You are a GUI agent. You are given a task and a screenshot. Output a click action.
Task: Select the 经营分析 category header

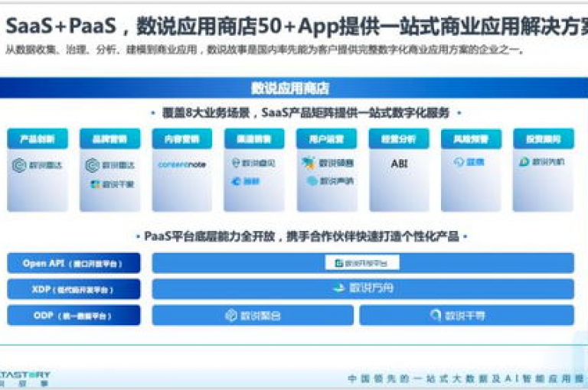(399, 139)
